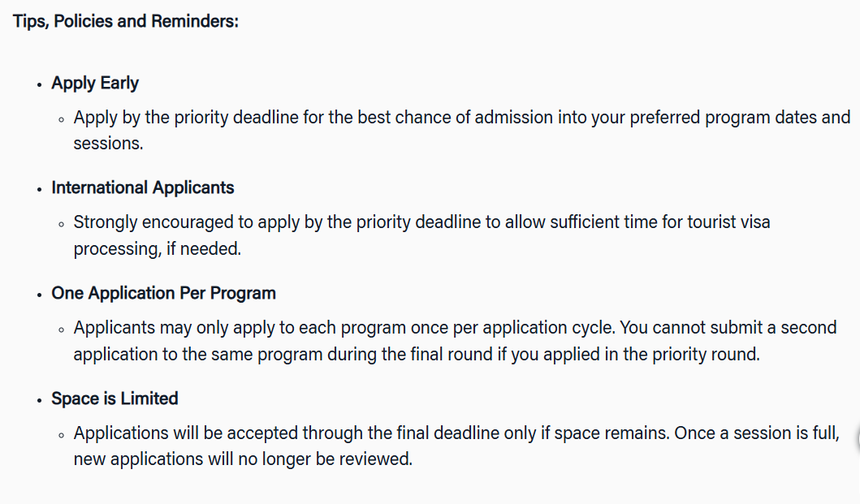Click the line starting "Applicants may only apply"
Viewport: 860px width, 504px height.
455,328
